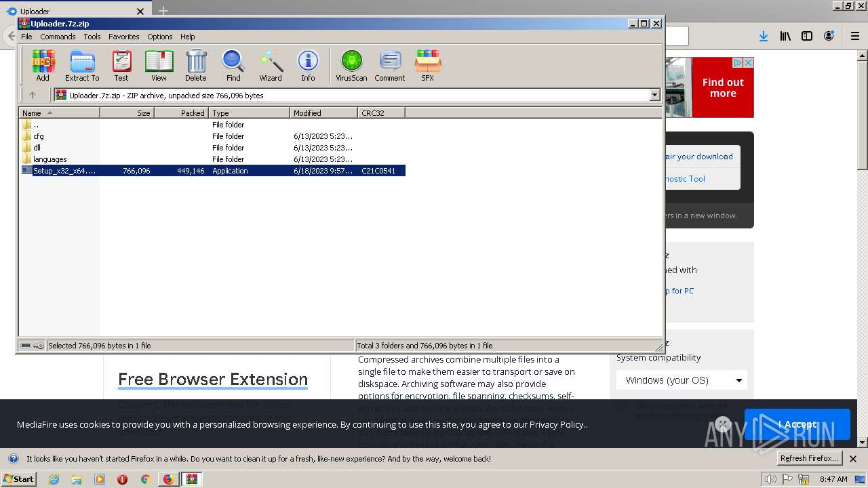Accept MediaFire cookies with I Accept
The width and height of the screenshot is (868, 488).
click(x=797, y=424)
